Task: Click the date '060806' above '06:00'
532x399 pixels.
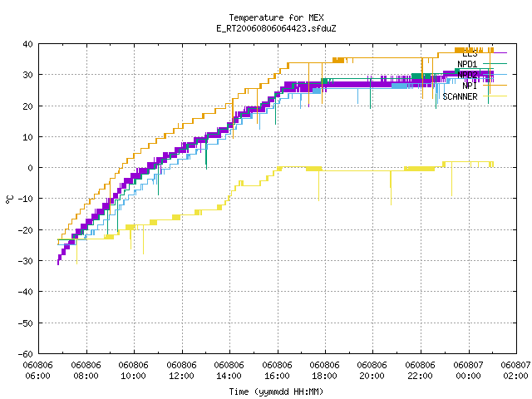Action: (37, 365)
